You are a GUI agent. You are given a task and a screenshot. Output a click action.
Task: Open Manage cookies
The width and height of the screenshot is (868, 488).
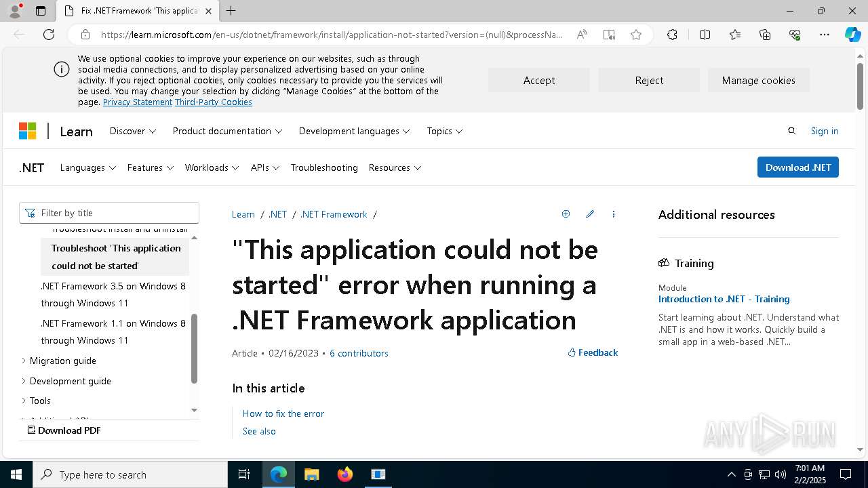coord(759,80)
